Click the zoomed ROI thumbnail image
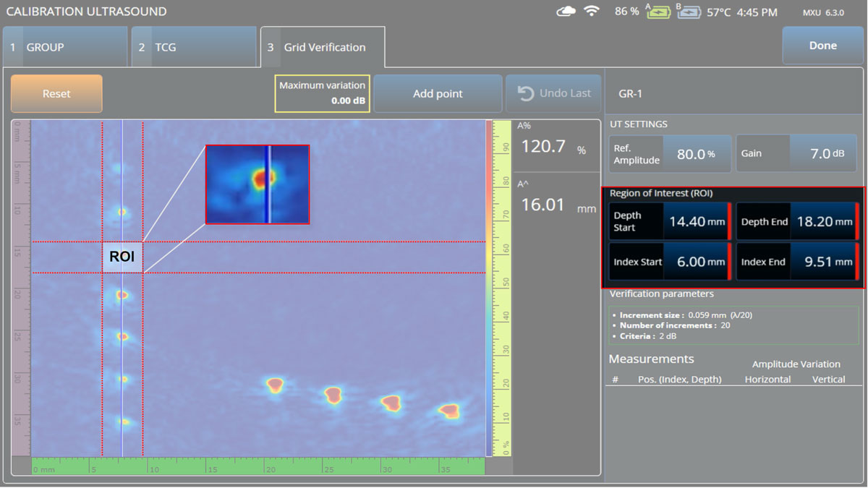This screenshot has height=488, width=868. point(258,184)
